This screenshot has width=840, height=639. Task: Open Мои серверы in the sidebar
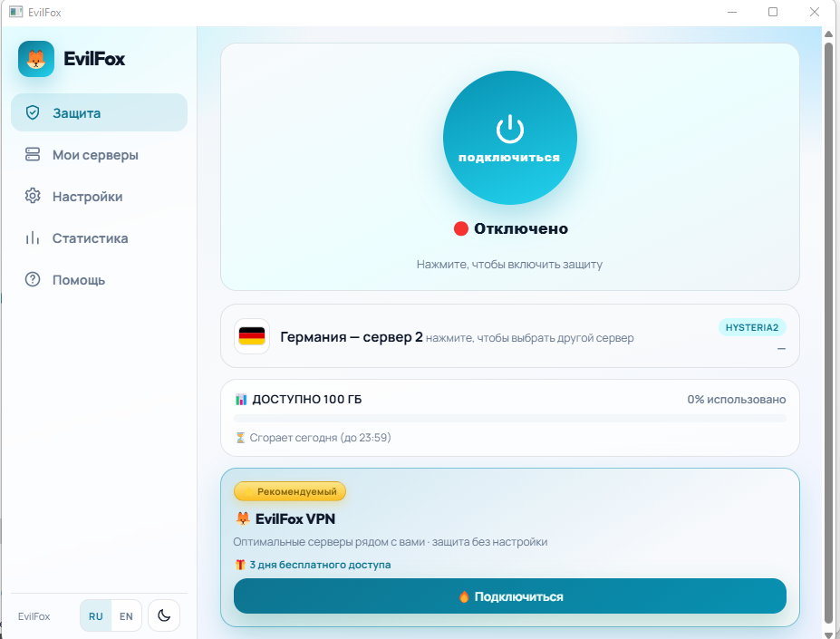tap(99, 154)
